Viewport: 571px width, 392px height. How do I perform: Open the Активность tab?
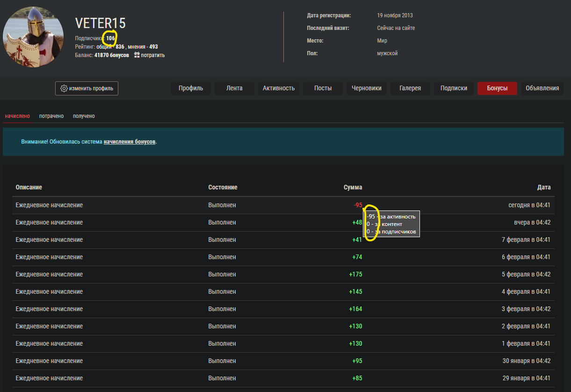click(278, 88)
